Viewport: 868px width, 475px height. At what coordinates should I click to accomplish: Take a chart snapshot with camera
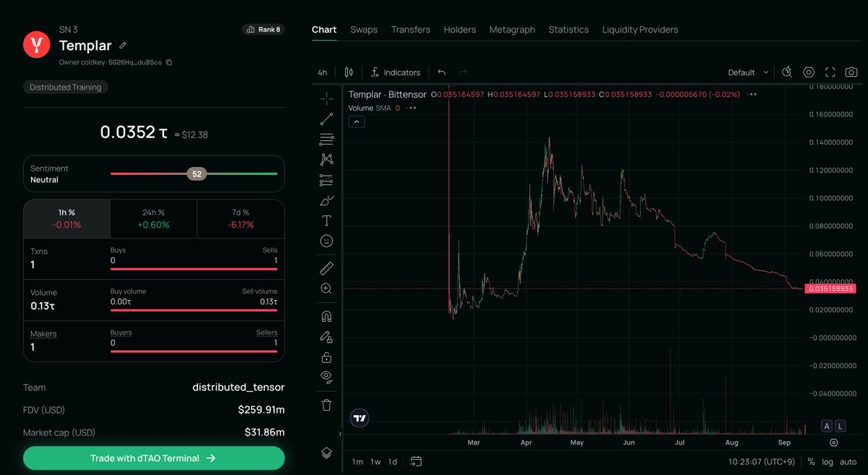coord(851,72)
